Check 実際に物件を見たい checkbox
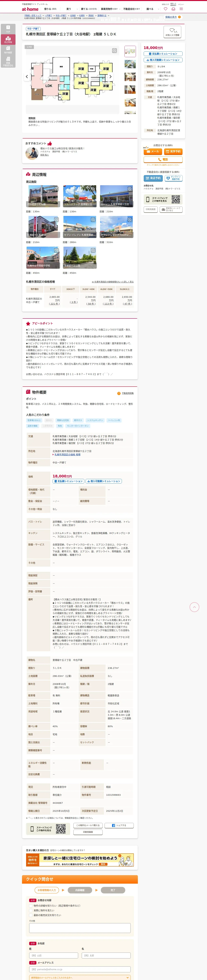 click(31, 910)
